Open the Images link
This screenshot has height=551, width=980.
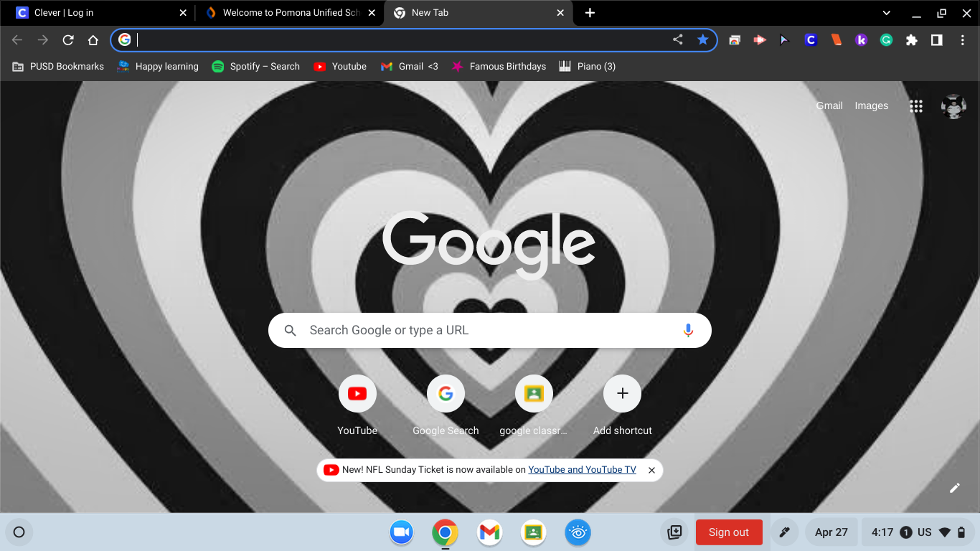872,105
